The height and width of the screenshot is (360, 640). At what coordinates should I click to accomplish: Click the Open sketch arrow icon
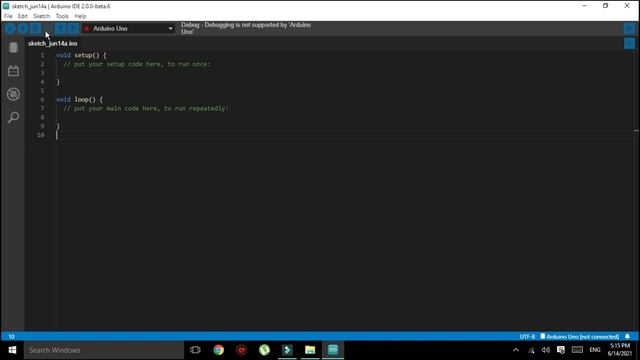[60, 28]
